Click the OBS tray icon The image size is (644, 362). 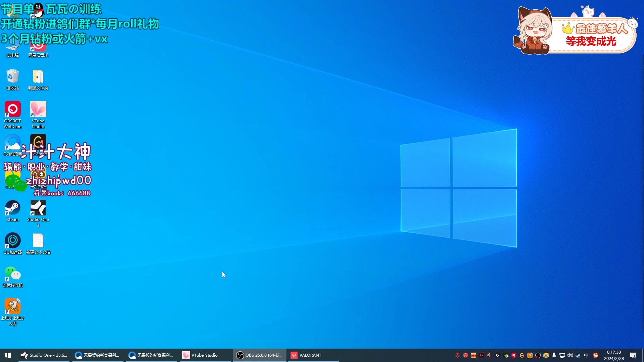pyautogui.click(x=538, y=355)
